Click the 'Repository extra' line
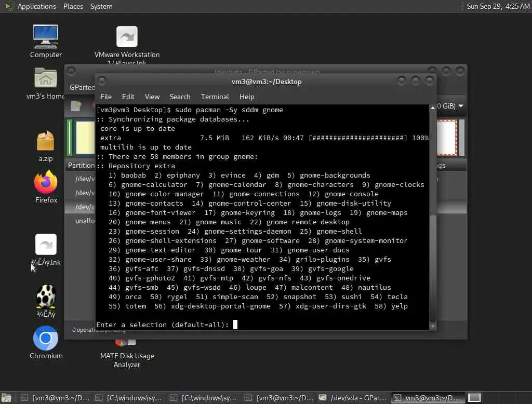The image size is (532, 404). [136, 166]
